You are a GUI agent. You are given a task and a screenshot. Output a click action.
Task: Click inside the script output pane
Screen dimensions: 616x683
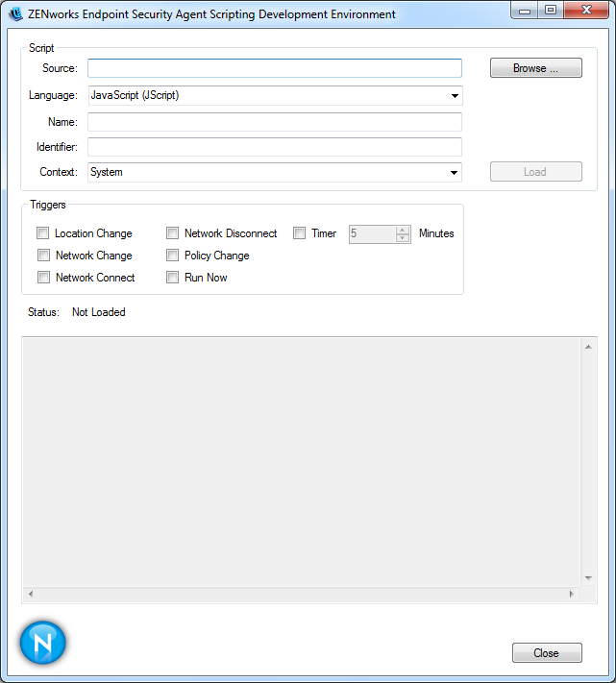pyautogui.click(x=302, y=462)
